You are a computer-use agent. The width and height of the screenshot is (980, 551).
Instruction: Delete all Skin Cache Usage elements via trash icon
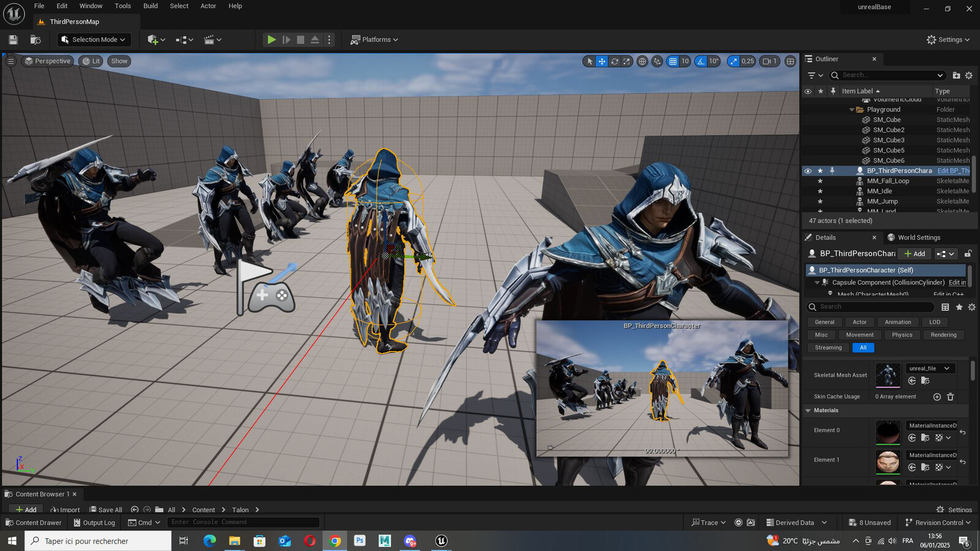coord(951,397)
